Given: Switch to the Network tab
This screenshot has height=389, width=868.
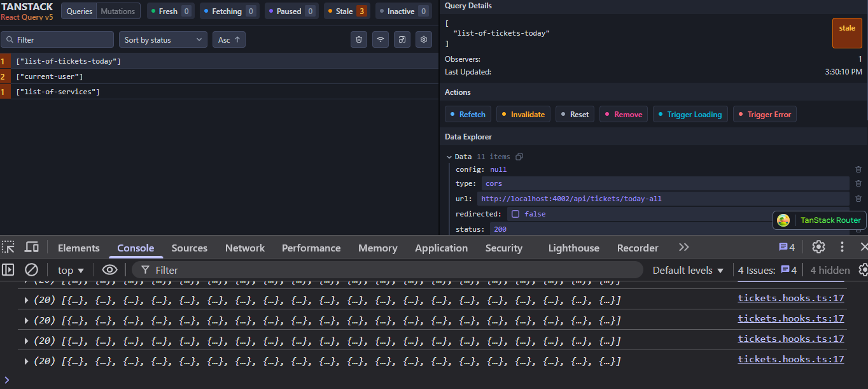Looking at the screenshot, I should (245, 248).
